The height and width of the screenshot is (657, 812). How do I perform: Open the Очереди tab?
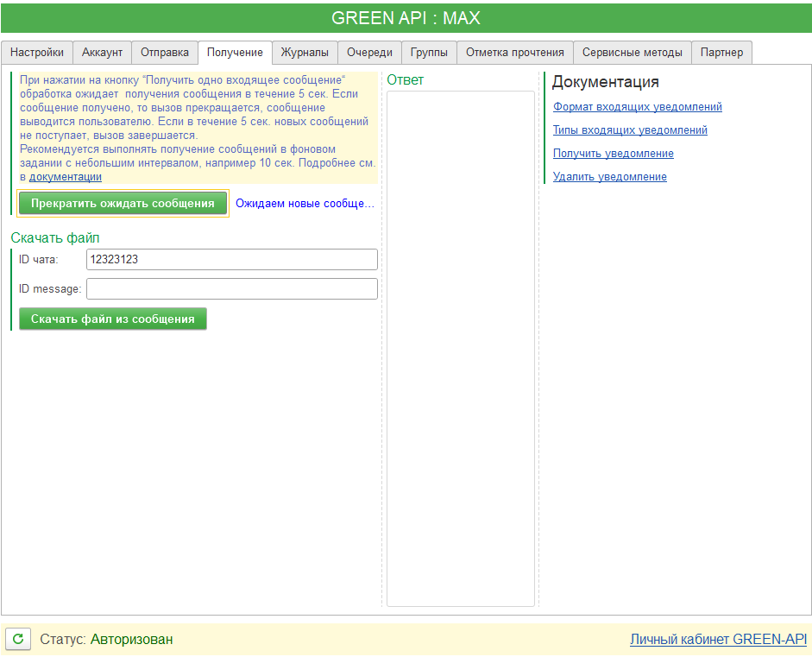point(369,53)
